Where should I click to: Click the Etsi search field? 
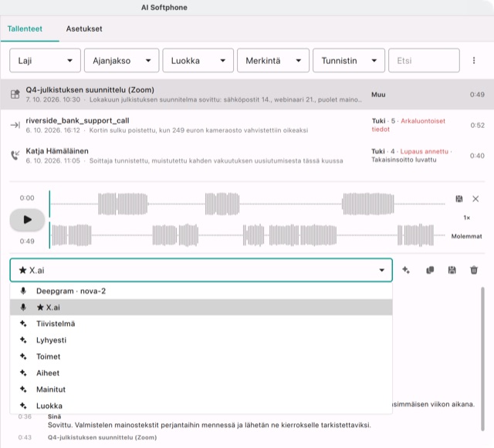point(424,60)
